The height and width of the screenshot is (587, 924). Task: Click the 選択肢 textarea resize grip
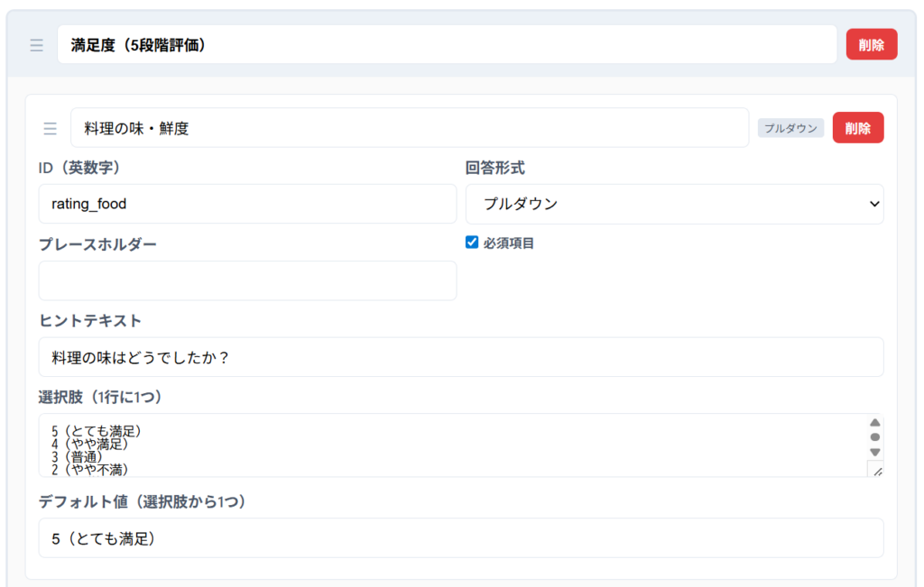click(875, 469)
